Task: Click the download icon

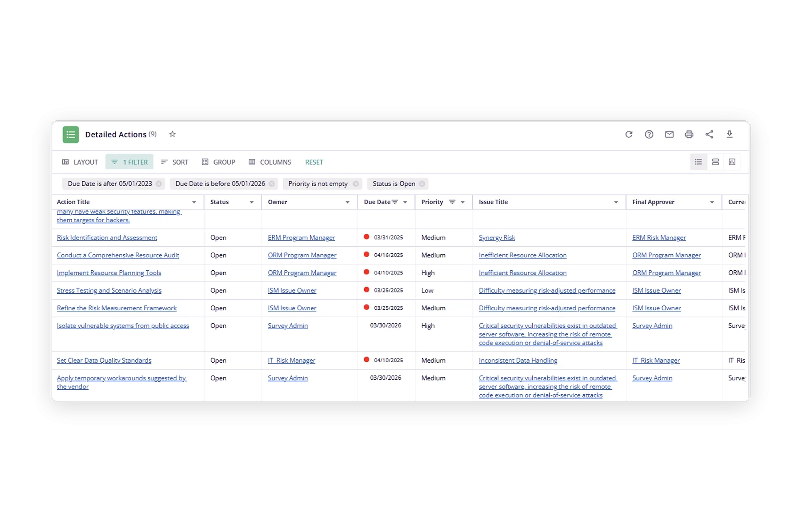Action: pos(730,134)
